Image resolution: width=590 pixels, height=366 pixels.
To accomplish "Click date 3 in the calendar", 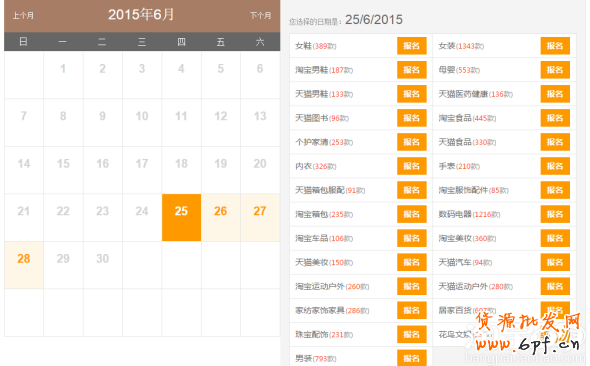I will pyautogui.click(x=142, y=75).
